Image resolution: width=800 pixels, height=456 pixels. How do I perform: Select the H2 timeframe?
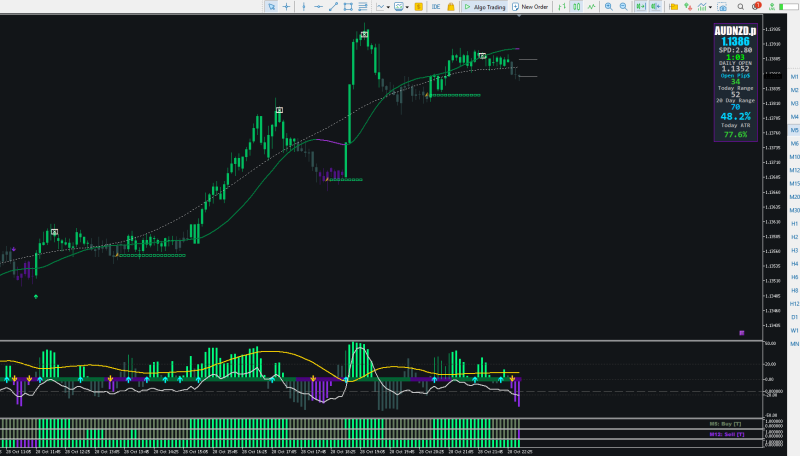794,237
